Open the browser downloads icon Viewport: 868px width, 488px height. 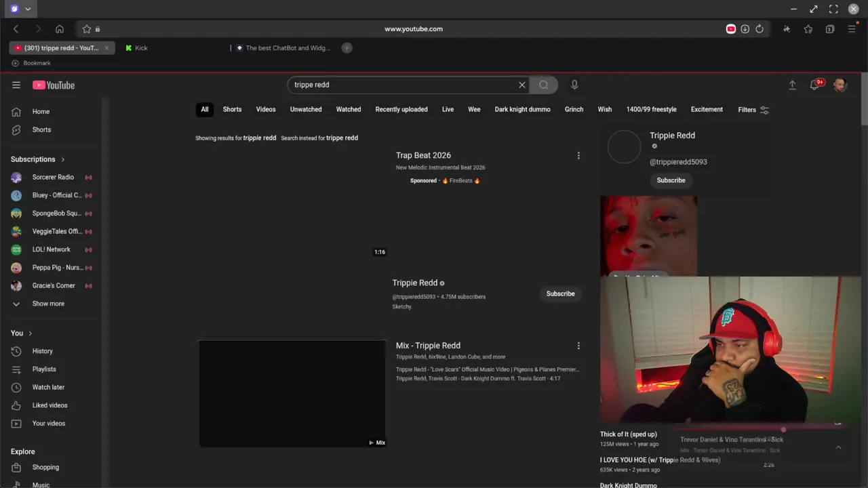click(x=745, y=29)
